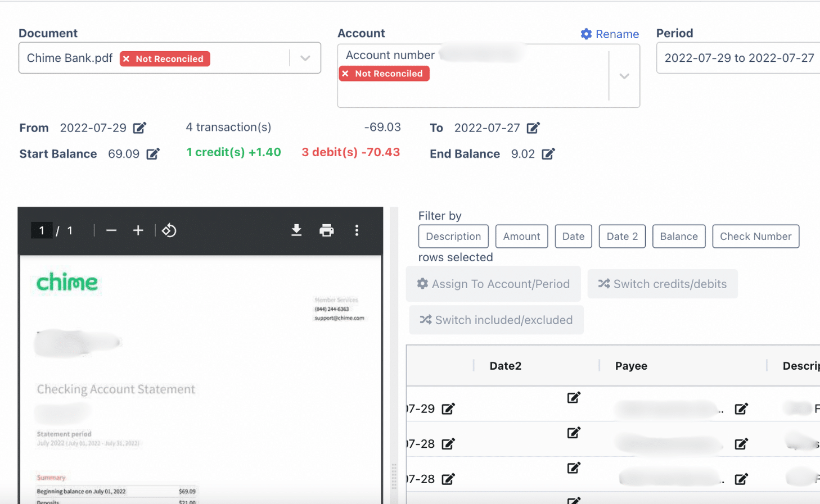
Task: Edit the Start Balance value
Action: coord(152,153)
